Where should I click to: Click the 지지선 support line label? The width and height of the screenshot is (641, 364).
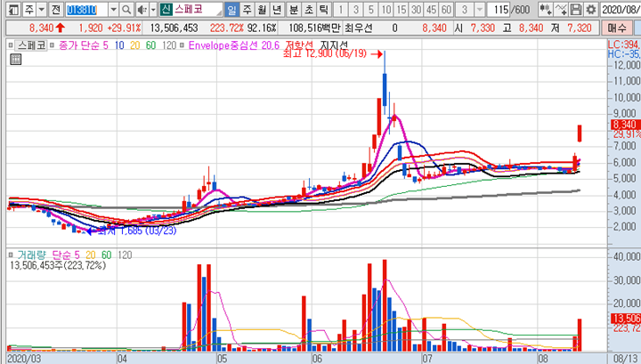(334, 44)
